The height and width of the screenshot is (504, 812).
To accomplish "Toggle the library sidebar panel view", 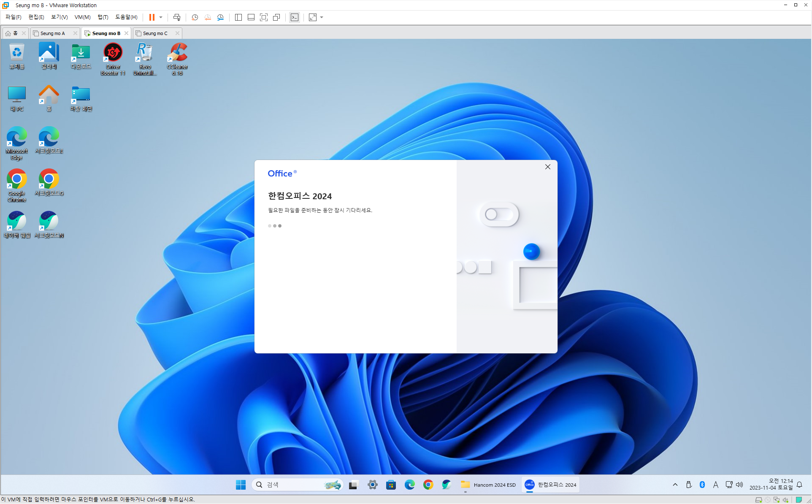I will click(238, 17).
